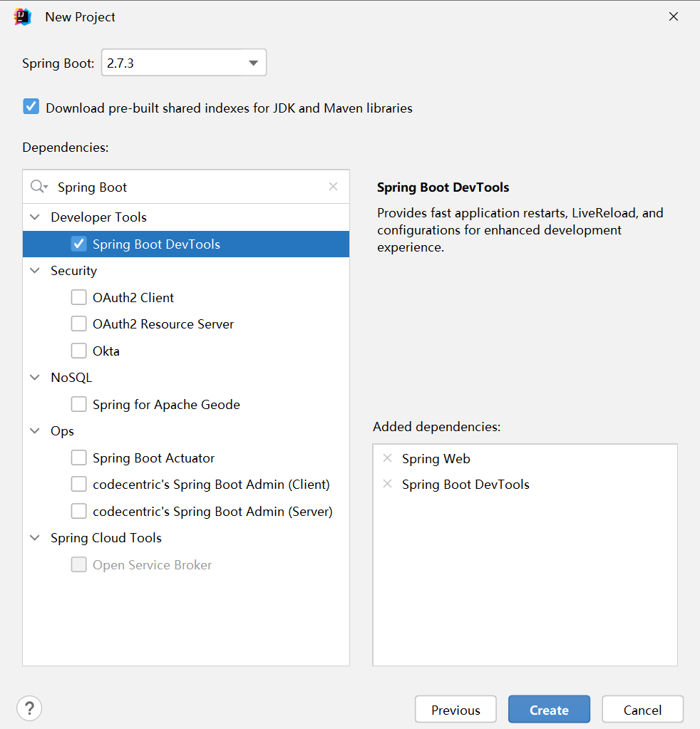Go back with the Previous button

click(455, 709)
